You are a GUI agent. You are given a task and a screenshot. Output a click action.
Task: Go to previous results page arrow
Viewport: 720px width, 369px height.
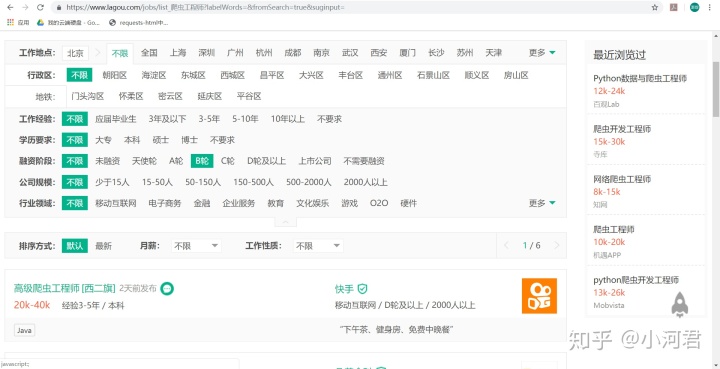(x=506, y=246)
